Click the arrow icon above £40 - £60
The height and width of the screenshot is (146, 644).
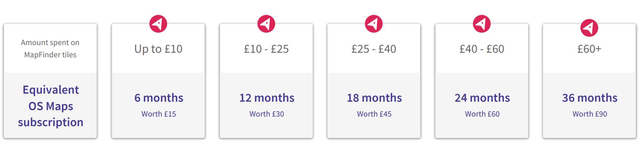coord(482,24)
